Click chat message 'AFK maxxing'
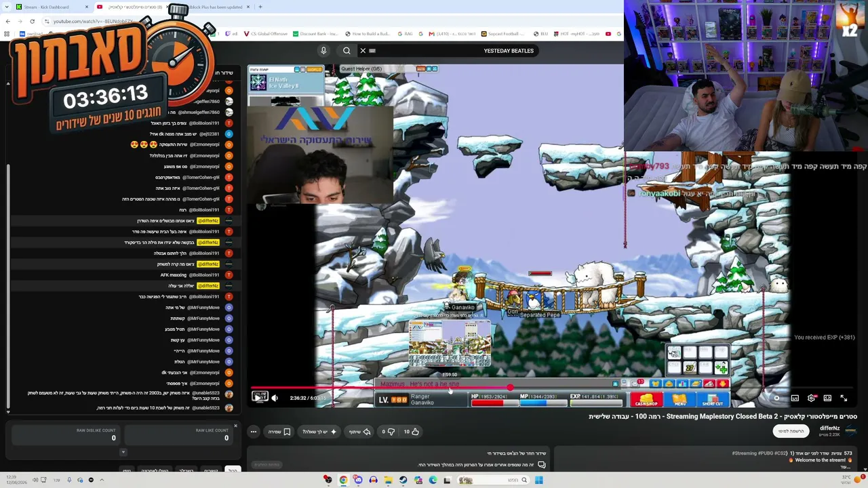 pyautogui.click(x=173, y=275)
